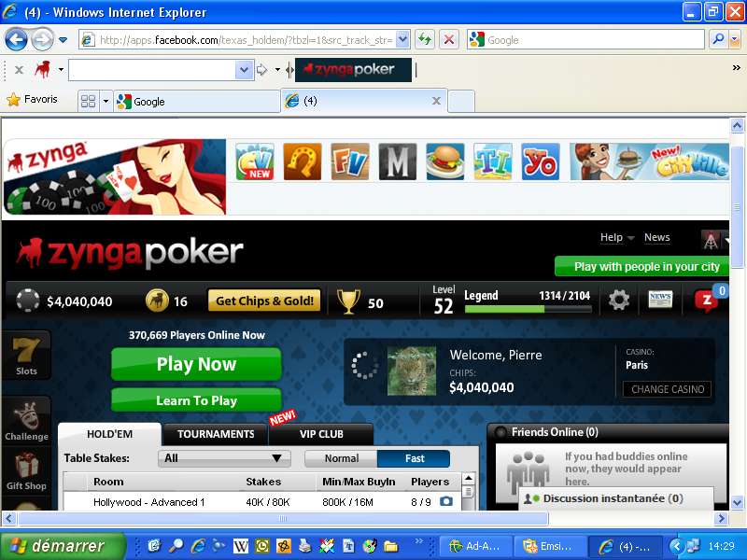
Task: Click the News newspaper icon
Action: [660, 301]
